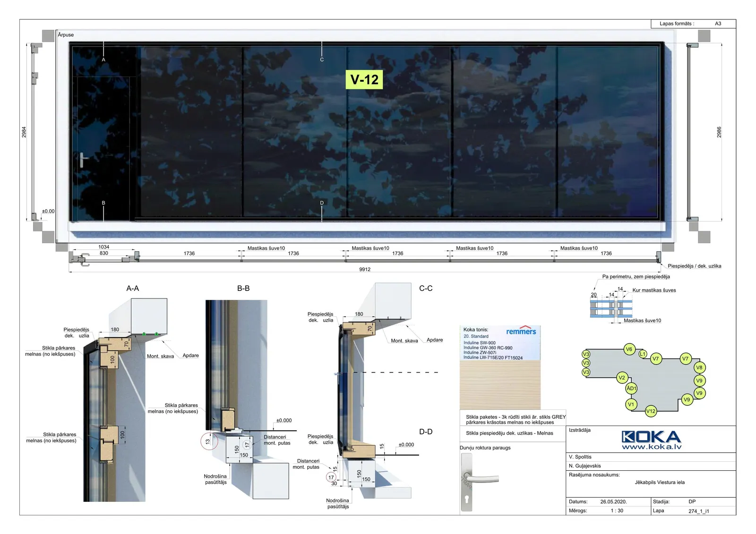Image resolution: width=756 pixels, height=534 pixels.
Task: Click the 'A-A' section title
Action: point(133,288)
